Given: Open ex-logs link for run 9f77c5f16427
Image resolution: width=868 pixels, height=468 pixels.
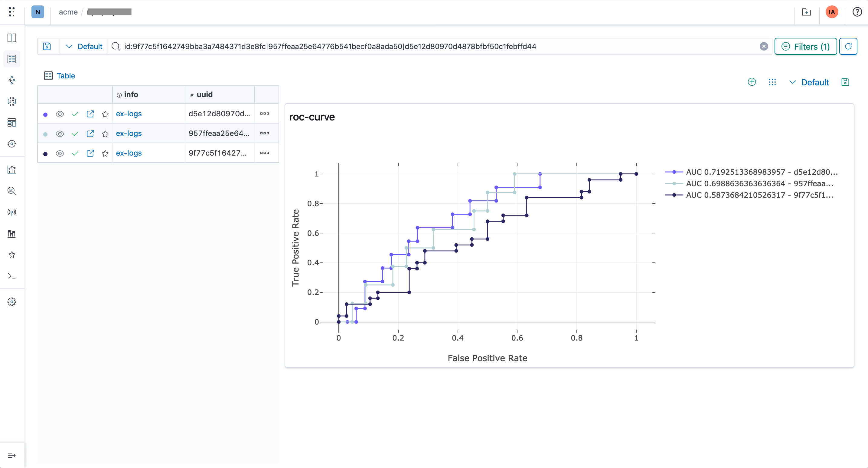Looking at the screenshot, I should point(129,153).
